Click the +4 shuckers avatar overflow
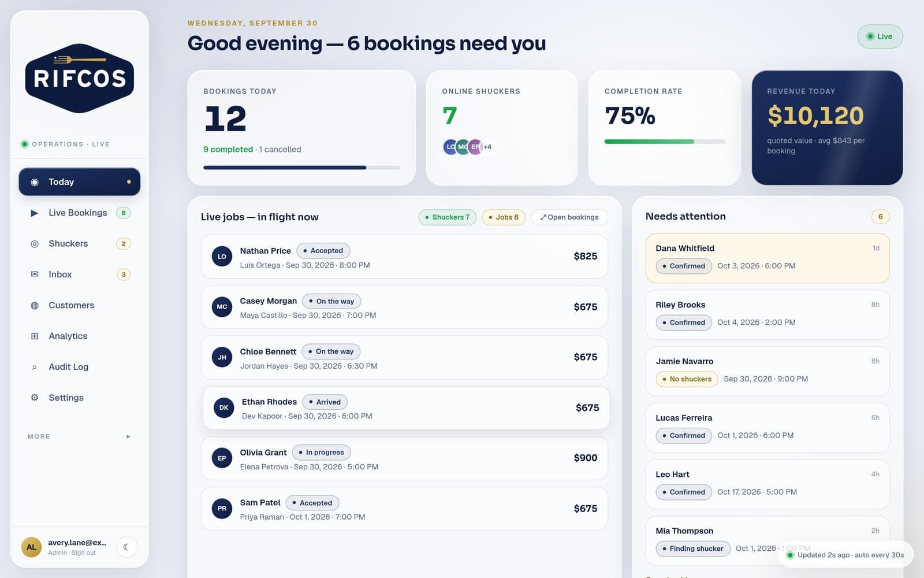 point(487,147)
